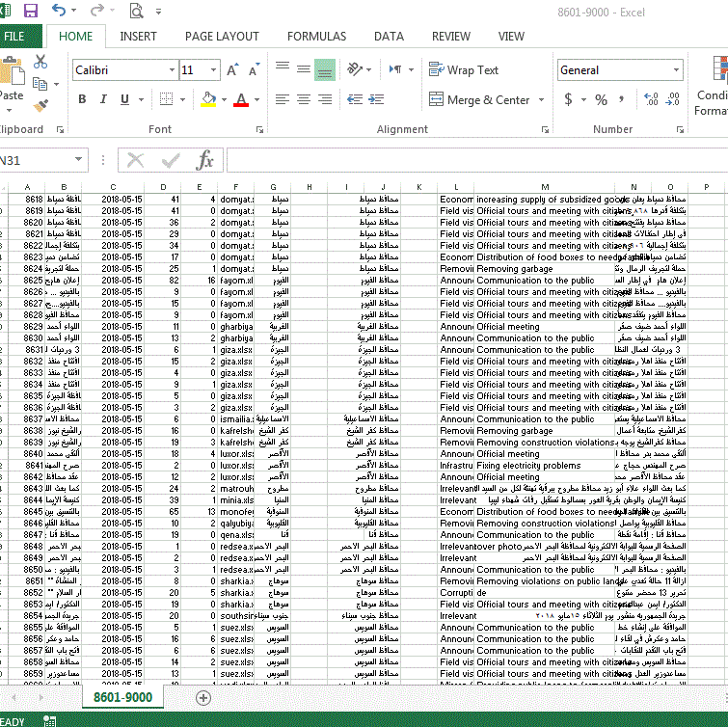728x727 pixels.
Task: Open the font size dropdown
Action: [x=213, y=70]
